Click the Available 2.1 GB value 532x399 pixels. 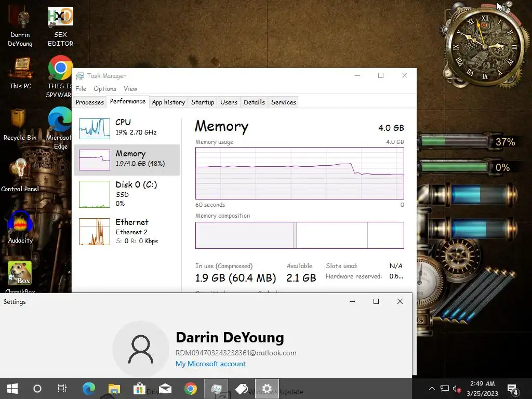tap(301, 278)
